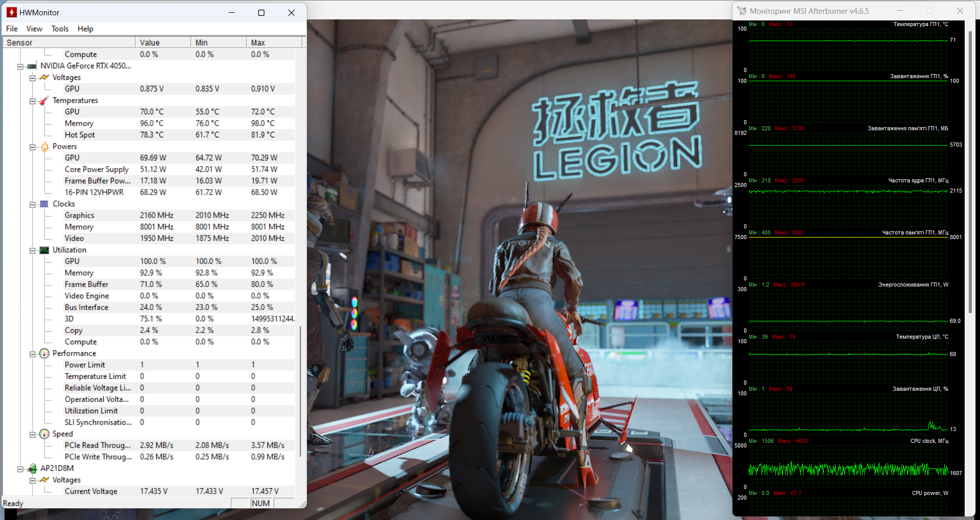Collapse the NVIDIA GeForce RTX 4050 node
This screenshot has height=520, width=980.
[x=20, y=66]
